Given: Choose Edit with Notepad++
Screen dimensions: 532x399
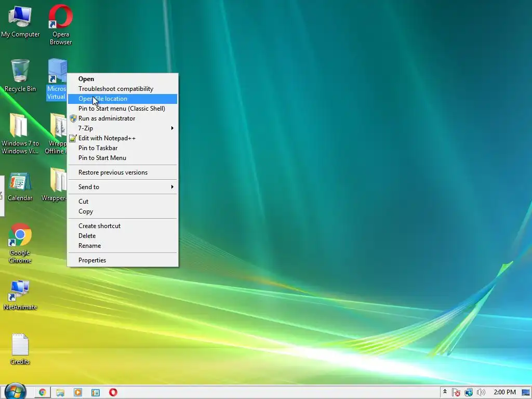Looking at the screenshot, I should (x=123, y=138).
